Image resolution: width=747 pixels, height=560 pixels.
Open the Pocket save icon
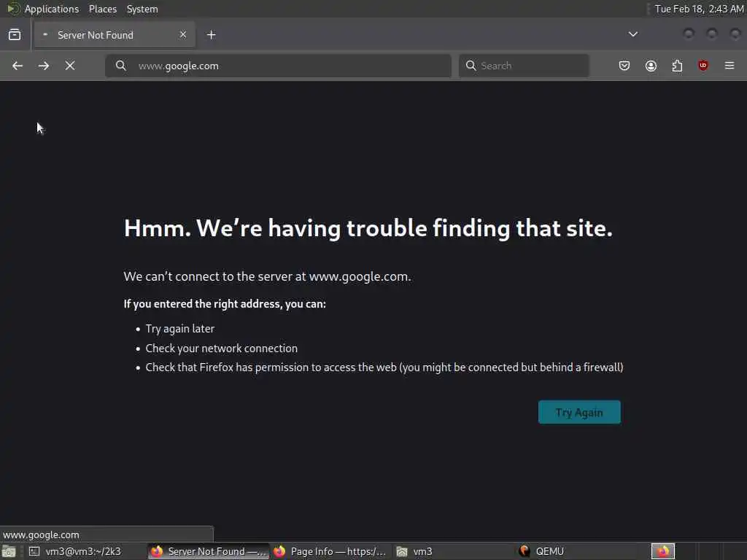[624, 66]
